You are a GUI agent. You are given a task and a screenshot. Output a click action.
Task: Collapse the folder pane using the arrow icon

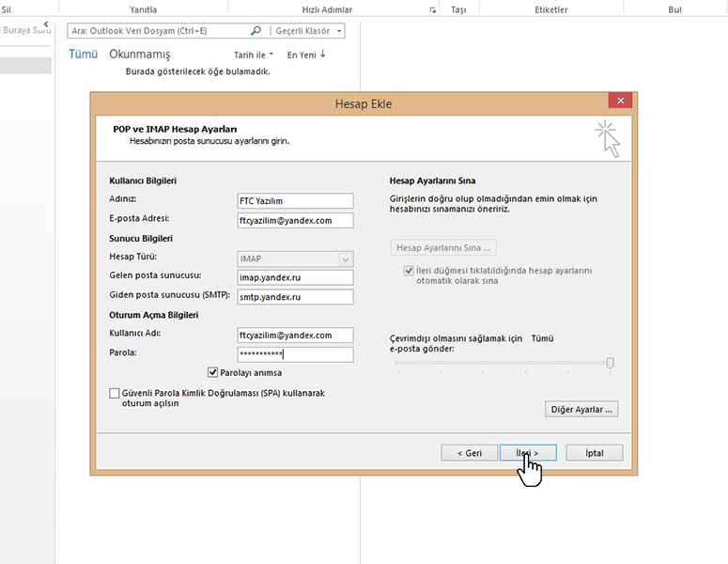46,23
